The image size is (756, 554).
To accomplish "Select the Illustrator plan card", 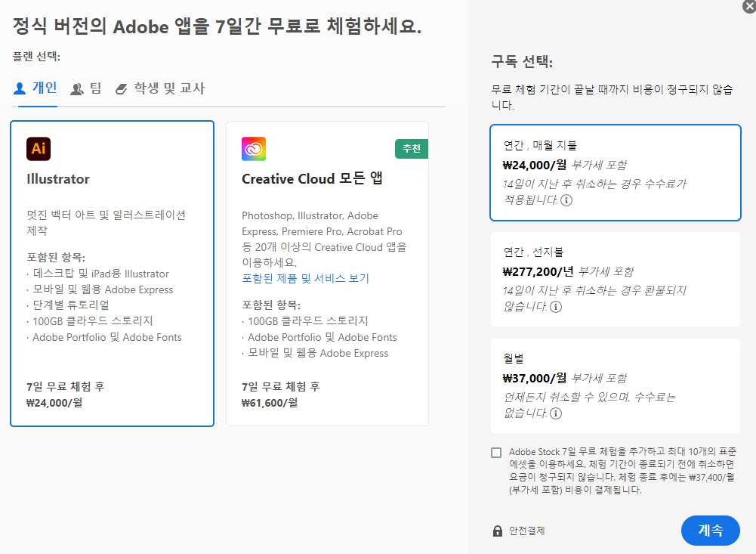I will (x=113, y=274).
